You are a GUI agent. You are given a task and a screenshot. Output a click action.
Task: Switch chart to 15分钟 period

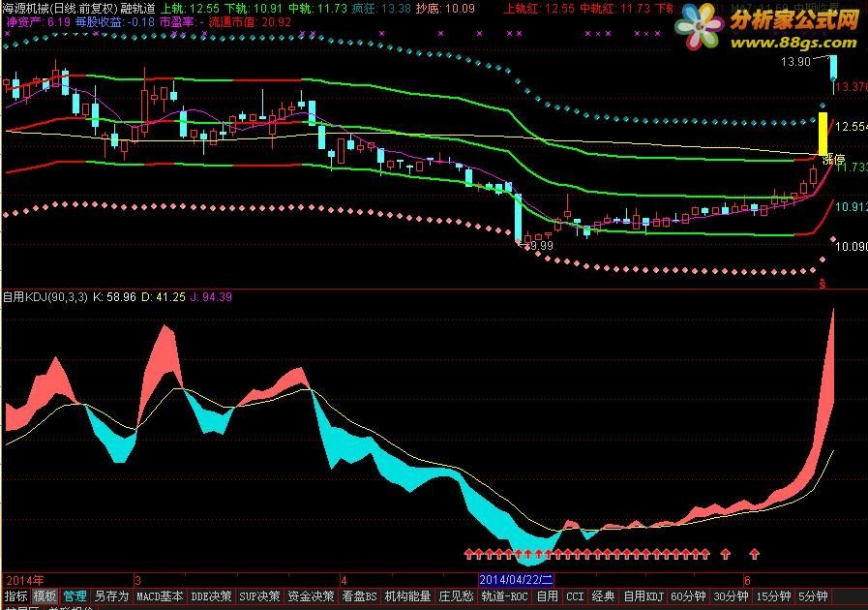point(773,596)
